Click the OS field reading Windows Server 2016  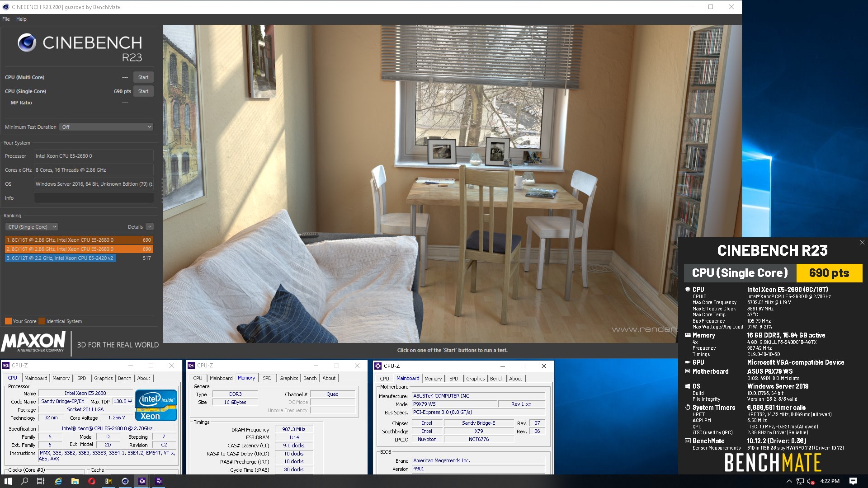point(94,184)
